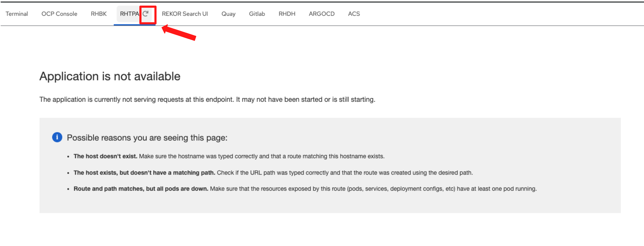Click the blue info circle icon
The height and width of the screenshot is (246, 644).
(57, 137)
